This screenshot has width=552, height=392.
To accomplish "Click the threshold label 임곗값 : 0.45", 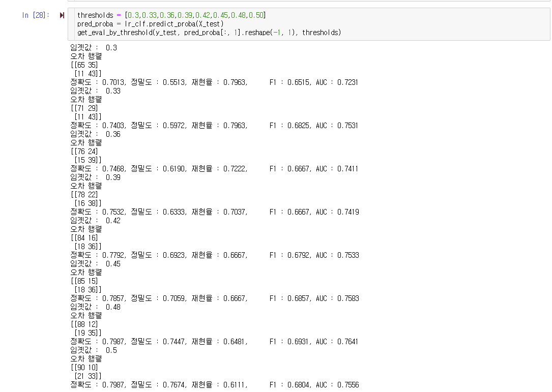I will coord(96,264).
